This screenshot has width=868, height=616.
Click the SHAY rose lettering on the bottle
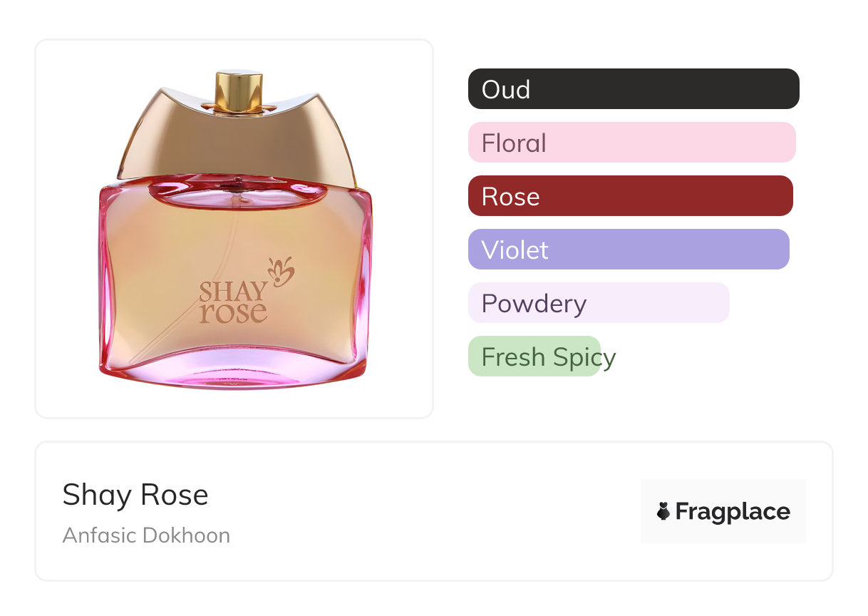pos(234,303)
